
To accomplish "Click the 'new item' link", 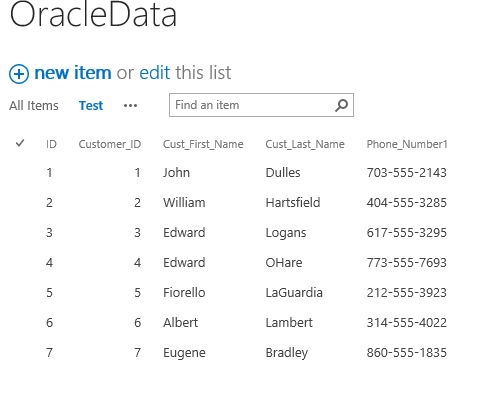I will (73, 73).
